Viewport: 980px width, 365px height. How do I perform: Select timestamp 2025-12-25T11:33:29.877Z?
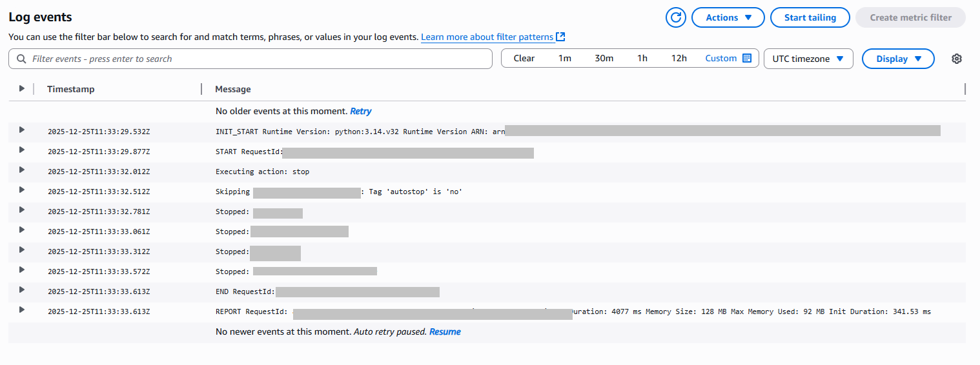coord(99,152)
